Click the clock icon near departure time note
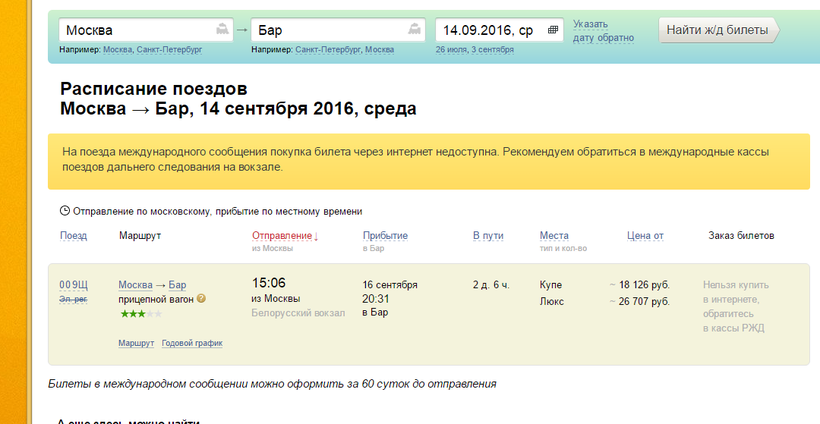Image resolution: width=820 pixels, height=424 pixels. (x=65, y=211)
